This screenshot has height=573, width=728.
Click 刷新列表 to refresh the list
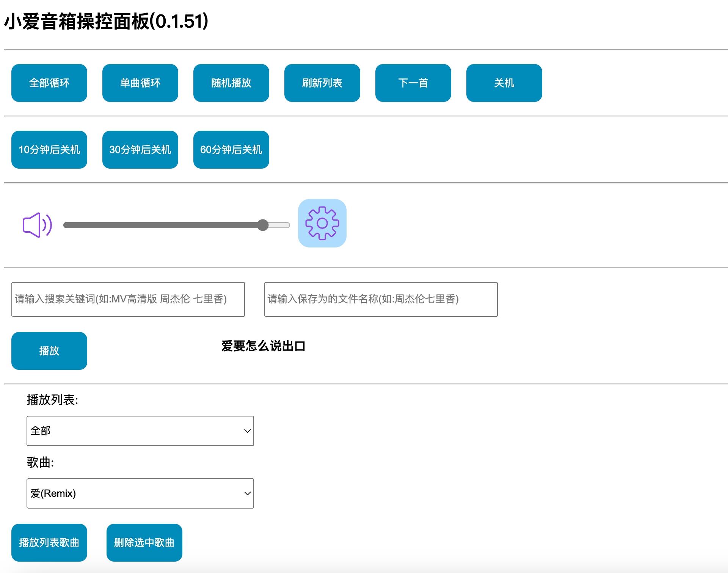pyautogui.click(x=322, y=83)
